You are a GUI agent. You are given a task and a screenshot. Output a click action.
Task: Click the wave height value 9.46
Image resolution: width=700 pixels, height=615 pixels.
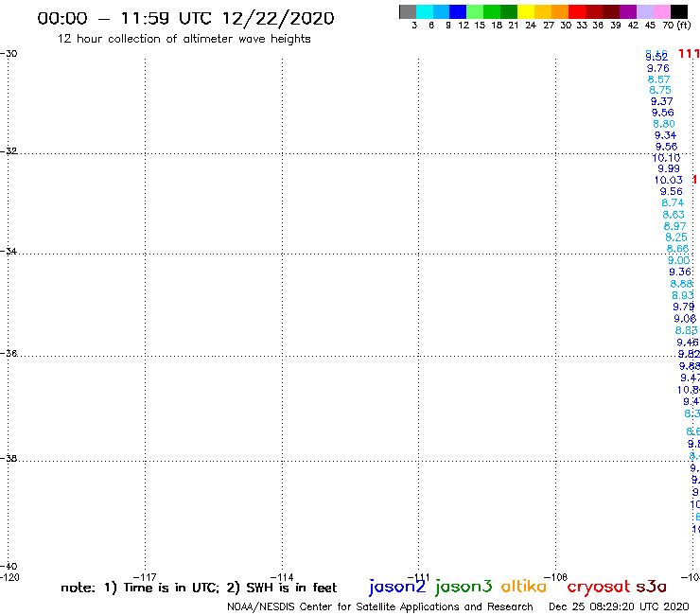[x=688, y=343]
